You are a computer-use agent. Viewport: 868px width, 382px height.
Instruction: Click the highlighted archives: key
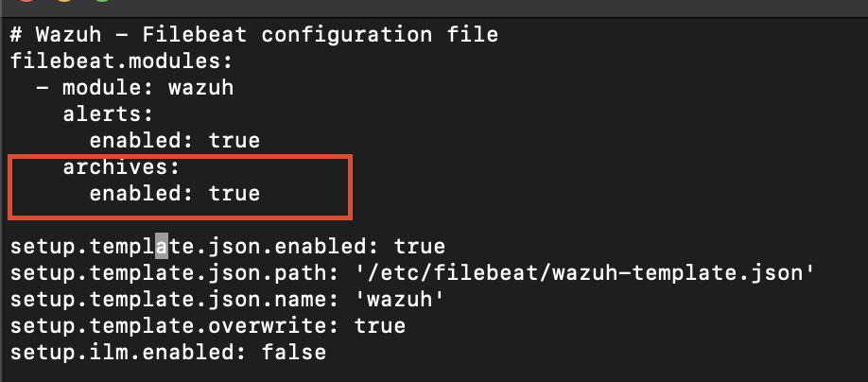tap(121, 167)
